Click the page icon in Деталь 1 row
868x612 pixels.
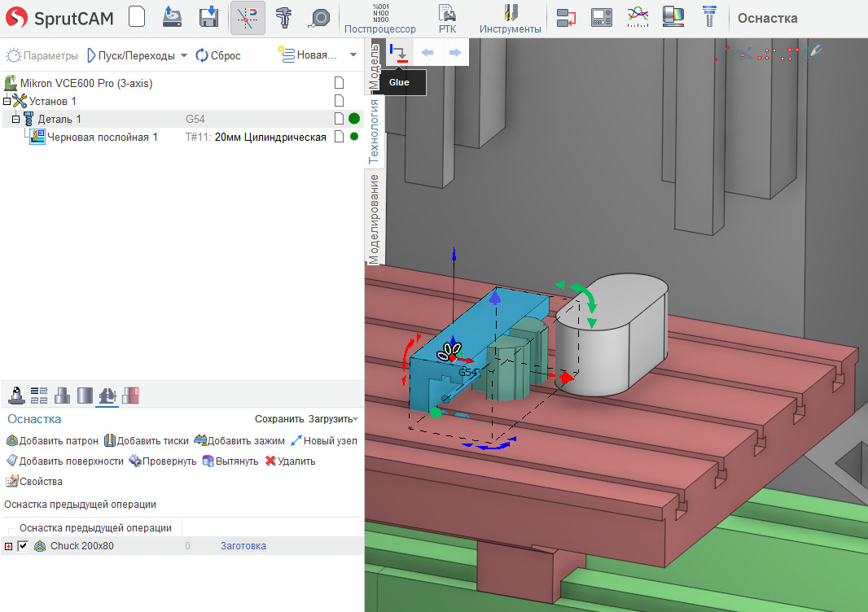339,119
